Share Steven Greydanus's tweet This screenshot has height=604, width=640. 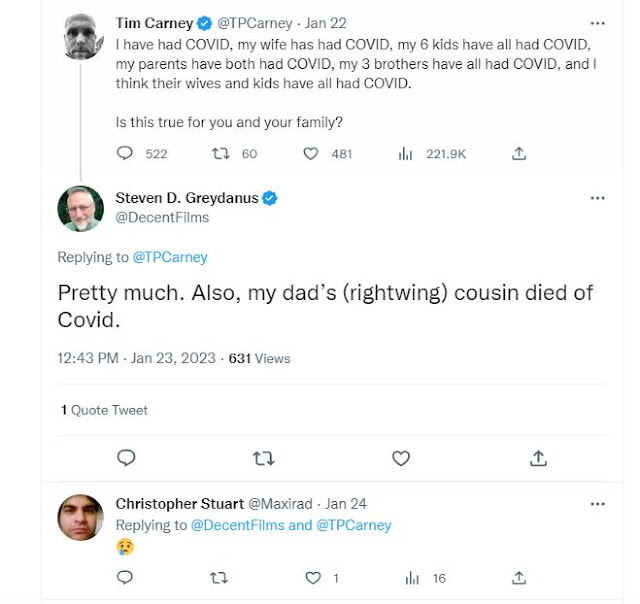[538, 458]
